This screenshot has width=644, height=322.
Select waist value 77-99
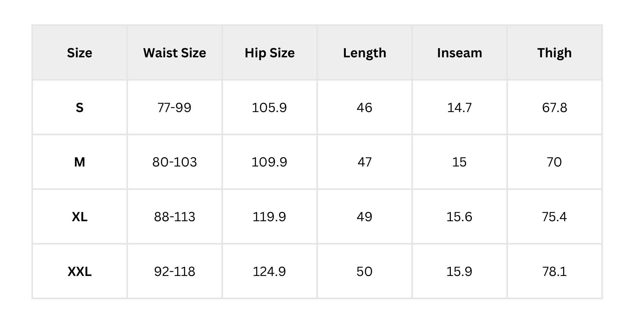click(x=175, y=108)
